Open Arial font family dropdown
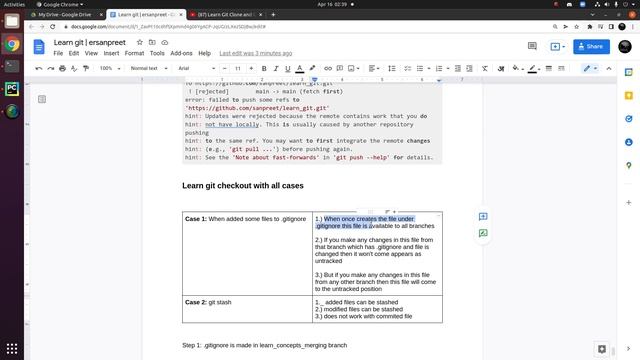640x360 pixels. (x=196, y=68)
